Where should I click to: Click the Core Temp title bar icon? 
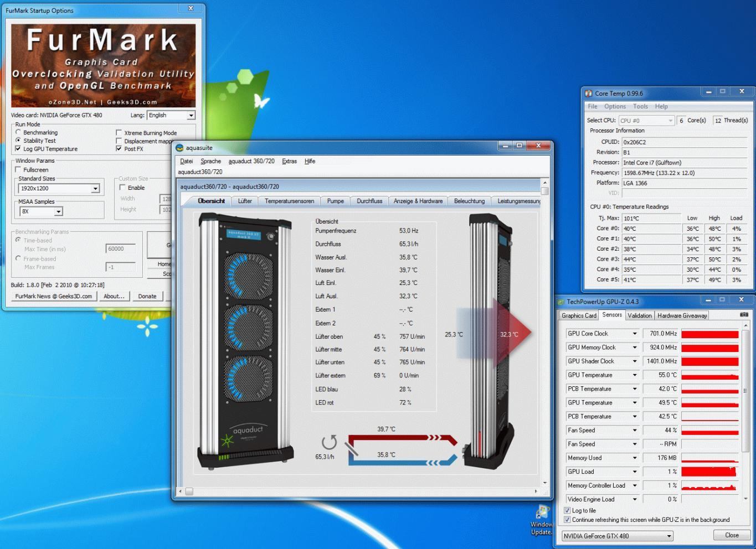tap(588, 94)
